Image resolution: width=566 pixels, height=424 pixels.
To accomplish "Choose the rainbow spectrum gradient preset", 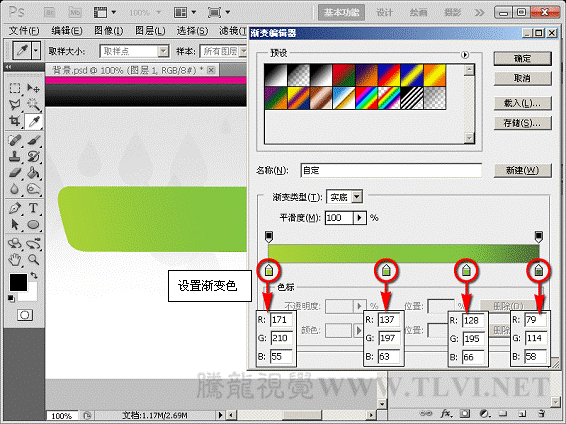I will [x=367, y=98].
